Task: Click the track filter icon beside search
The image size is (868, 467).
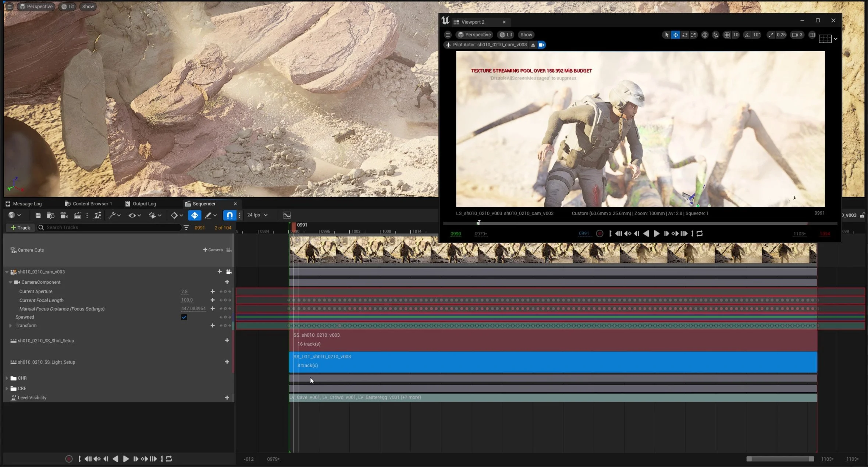Action: tap(186, 228)
